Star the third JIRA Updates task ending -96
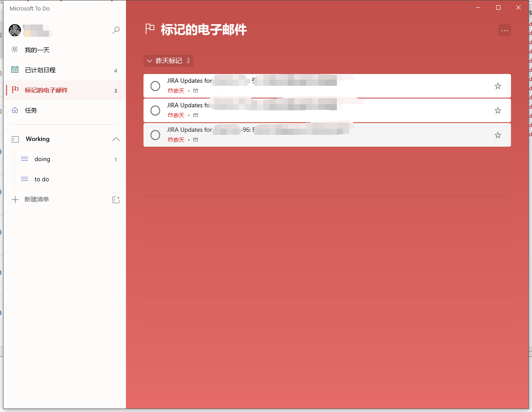The width and height of the screenshot is (532, 412). [x=498, y=135]
